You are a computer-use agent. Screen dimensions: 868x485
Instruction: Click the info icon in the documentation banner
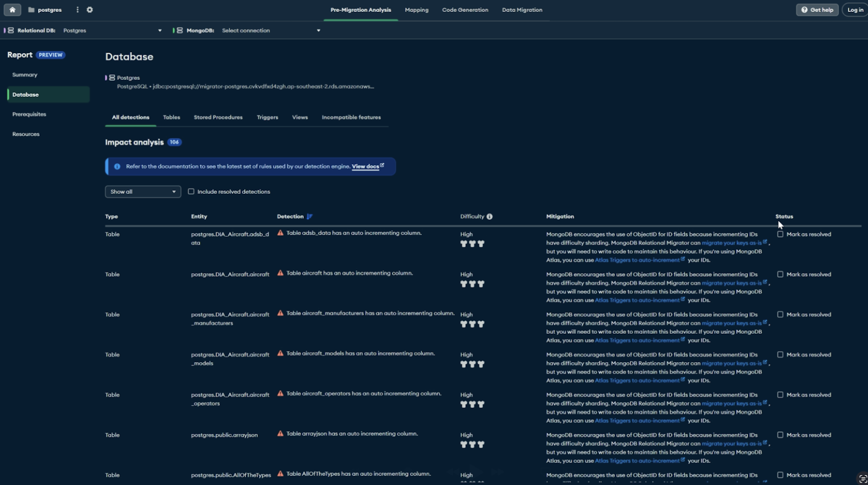pyautogui.click(x=117, y=166)
